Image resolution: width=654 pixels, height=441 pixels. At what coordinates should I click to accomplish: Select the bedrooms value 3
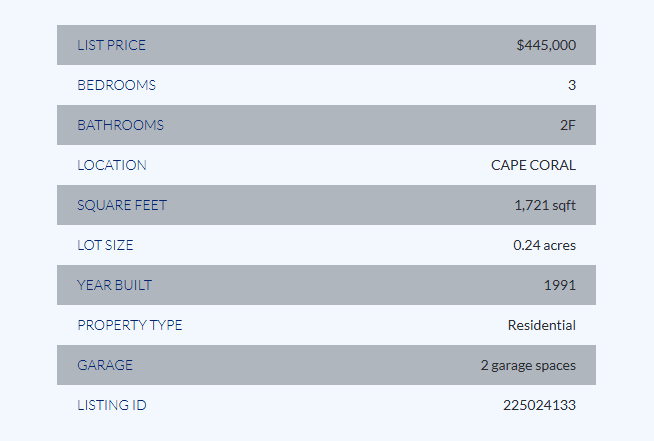click(x=572, y=85)
